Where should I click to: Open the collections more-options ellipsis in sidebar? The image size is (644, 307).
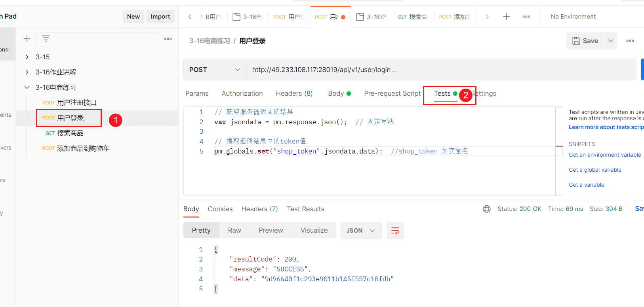point(168,39)
